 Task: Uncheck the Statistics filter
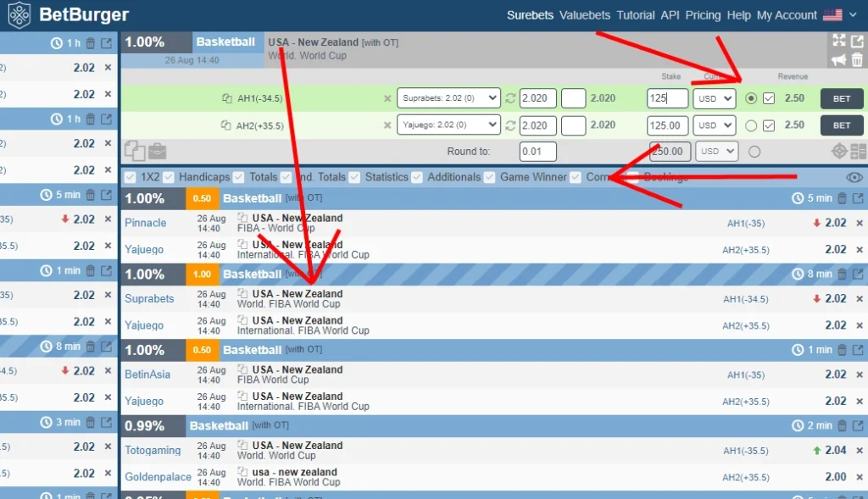[356, 177]
